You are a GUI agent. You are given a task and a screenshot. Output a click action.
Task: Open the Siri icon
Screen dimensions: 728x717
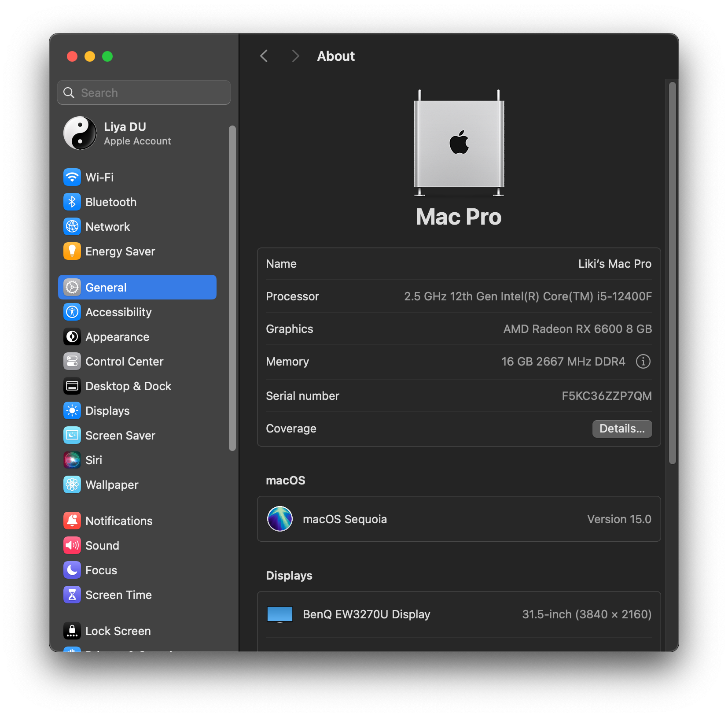click(x=72, y=460)
